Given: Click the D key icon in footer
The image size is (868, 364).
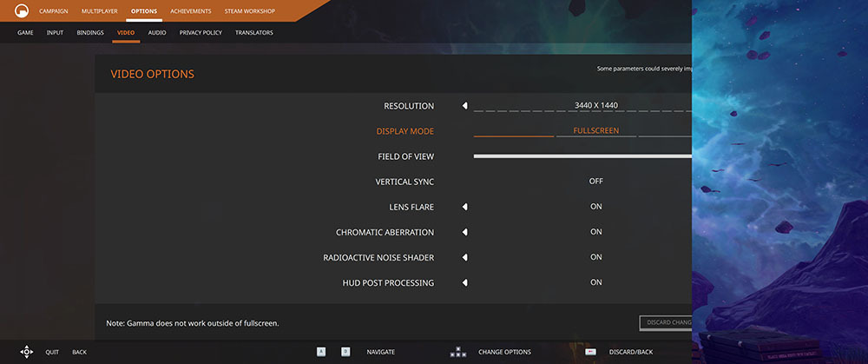Looking at the screenshot, I should pyautogui.click(x=345, y=352).
